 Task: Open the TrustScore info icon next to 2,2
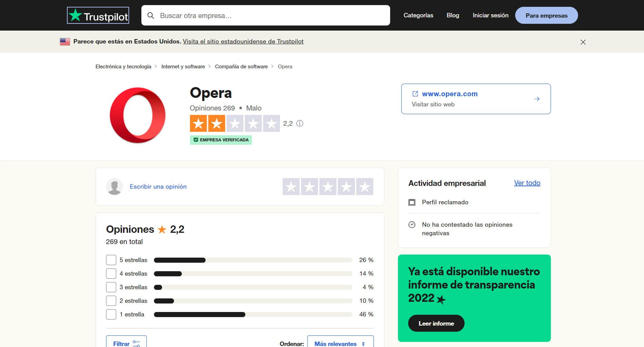pos(300,123)
